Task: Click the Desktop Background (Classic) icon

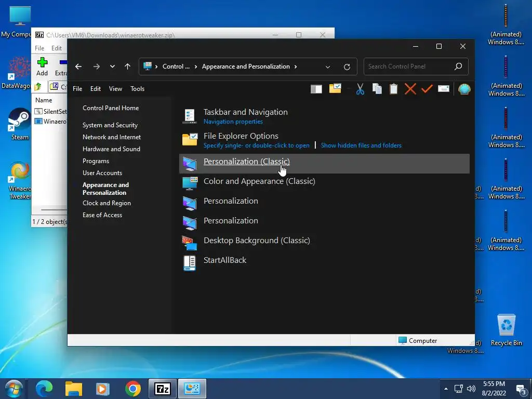Action: 189,243
